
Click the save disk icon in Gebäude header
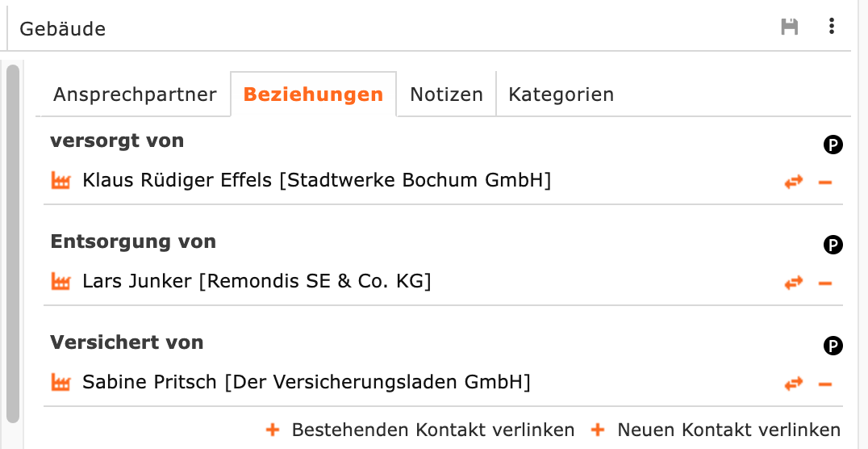pos(790,27)
